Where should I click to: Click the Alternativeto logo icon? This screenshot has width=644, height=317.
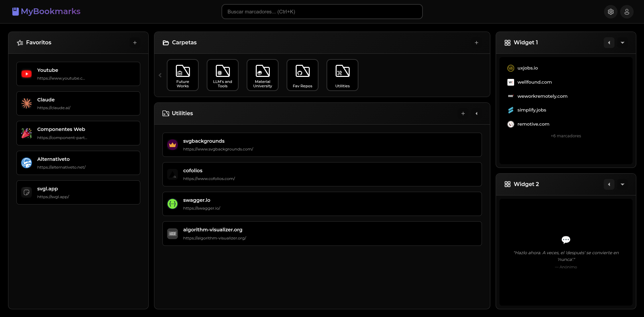coord(27,163)
